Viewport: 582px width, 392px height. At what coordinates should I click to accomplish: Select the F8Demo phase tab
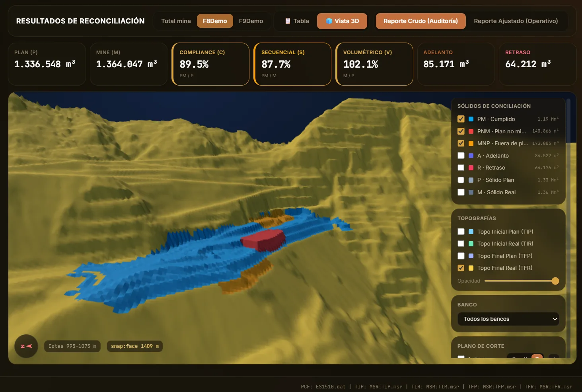[215, 21]
